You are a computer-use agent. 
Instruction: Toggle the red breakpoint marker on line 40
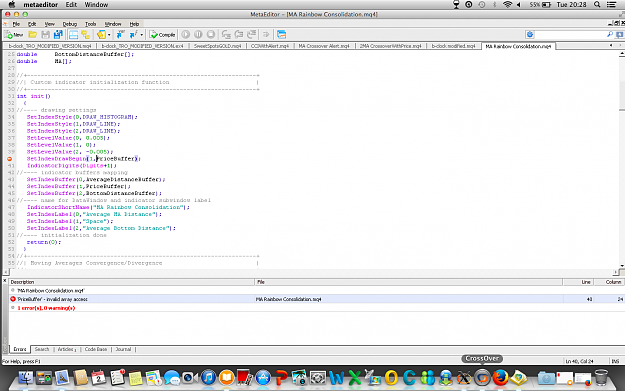[x=10, y=159]
